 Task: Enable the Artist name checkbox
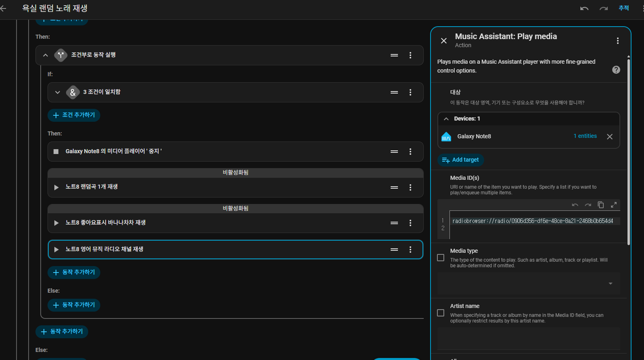(x=441, y=313)
